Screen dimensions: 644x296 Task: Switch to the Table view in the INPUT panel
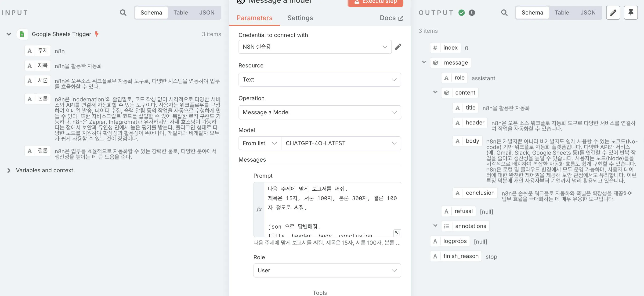tap(181, 12)
